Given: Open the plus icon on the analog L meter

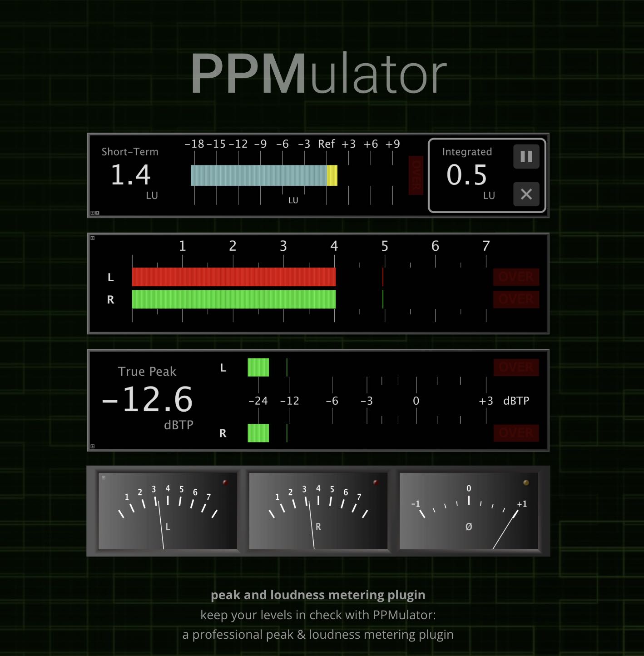Looking at the screenshot, I should tap(104, 477).
